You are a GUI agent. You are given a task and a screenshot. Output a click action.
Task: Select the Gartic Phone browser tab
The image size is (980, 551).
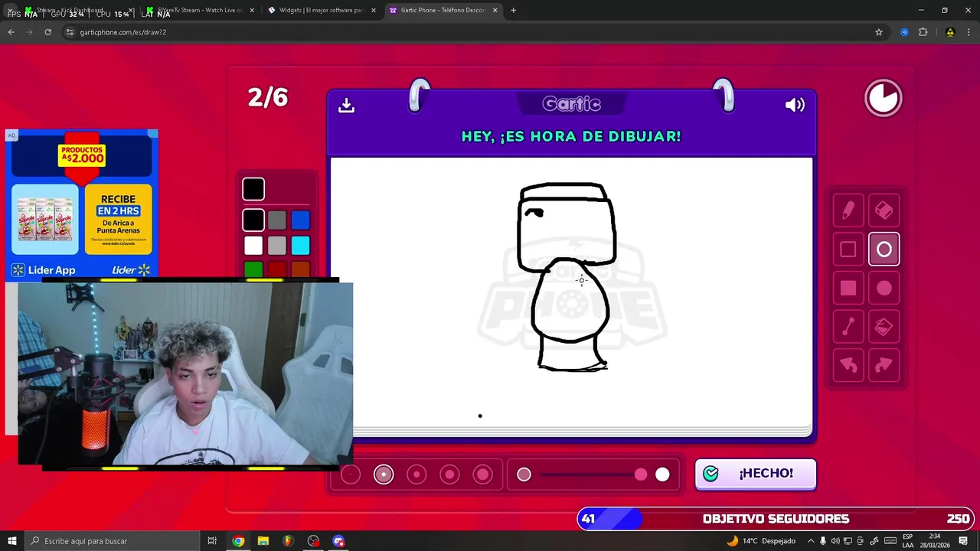(x=443, y=10)
